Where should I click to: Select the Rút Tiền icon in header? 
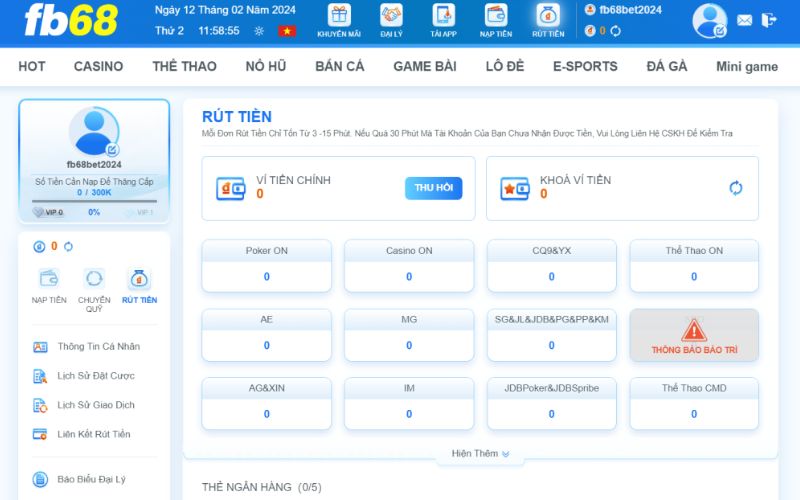547,16
